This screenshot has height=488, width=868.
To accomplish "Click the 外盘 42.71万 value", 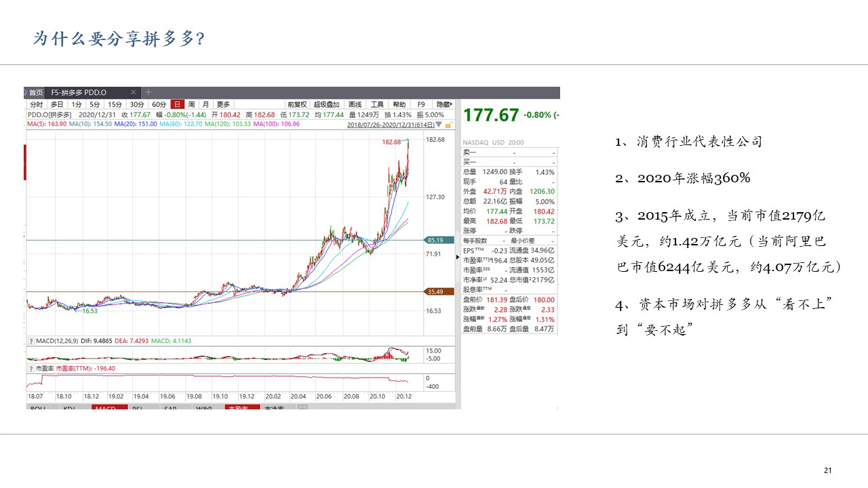I will tap(495, 191).
